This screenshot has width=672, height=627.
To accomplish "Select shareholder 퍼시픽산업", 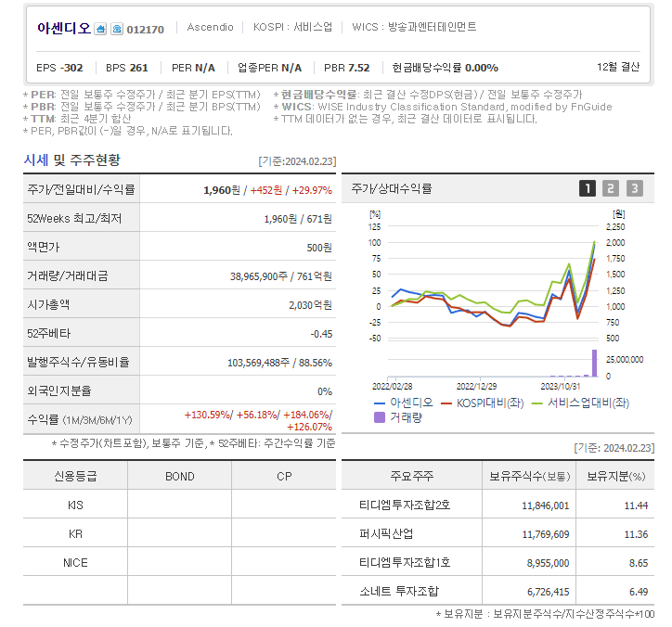I will click(386, 533).
